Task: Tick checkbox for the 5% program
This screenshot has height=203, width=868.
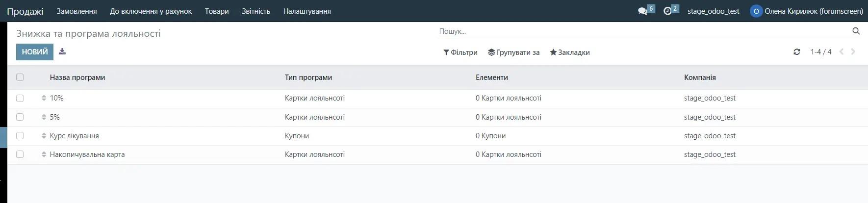Action: coord(20,117)
